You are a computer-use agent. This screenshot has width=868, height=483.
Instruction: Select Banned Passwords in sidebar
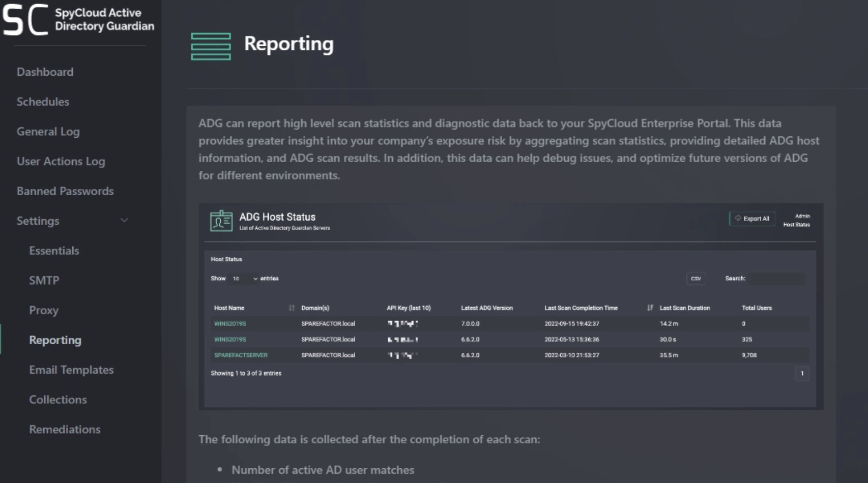coord(65,191)
